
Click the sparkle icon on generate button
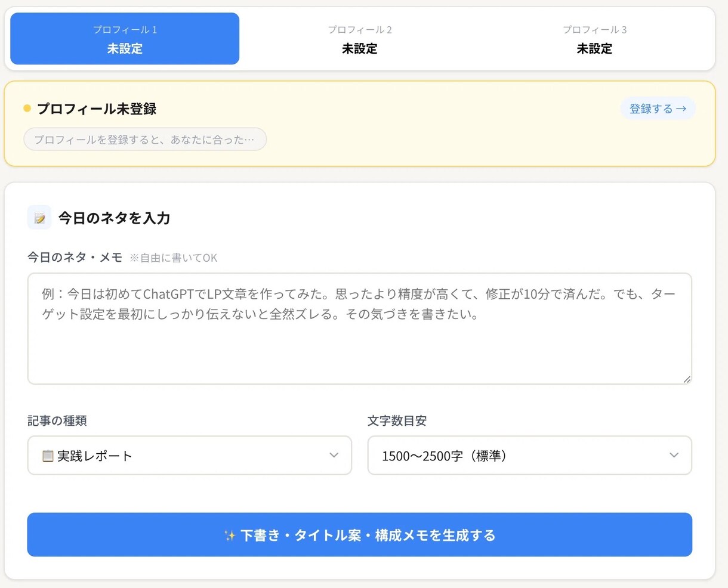click(x=230, y=536)
